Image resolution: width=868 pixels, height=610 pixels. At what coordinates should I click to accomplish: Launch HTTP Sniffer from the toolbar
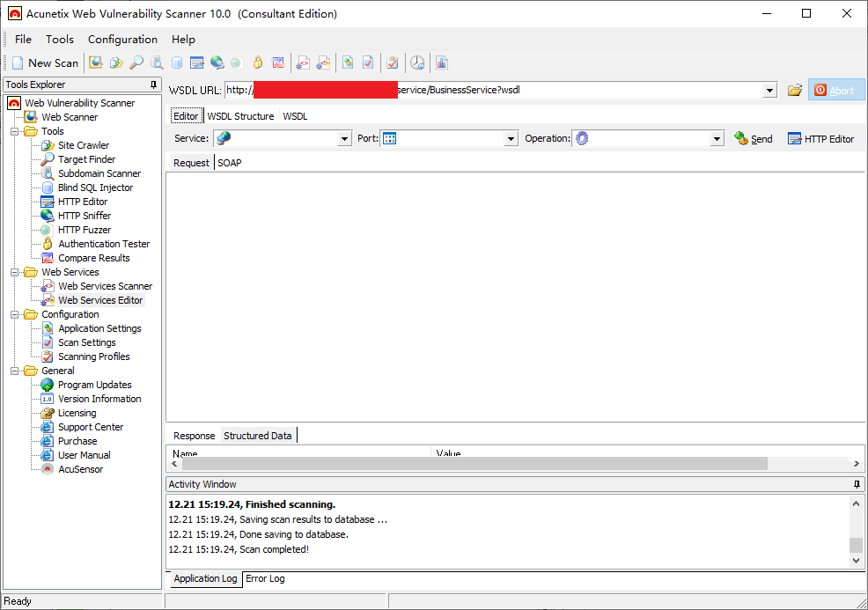[x=217, y=62]
